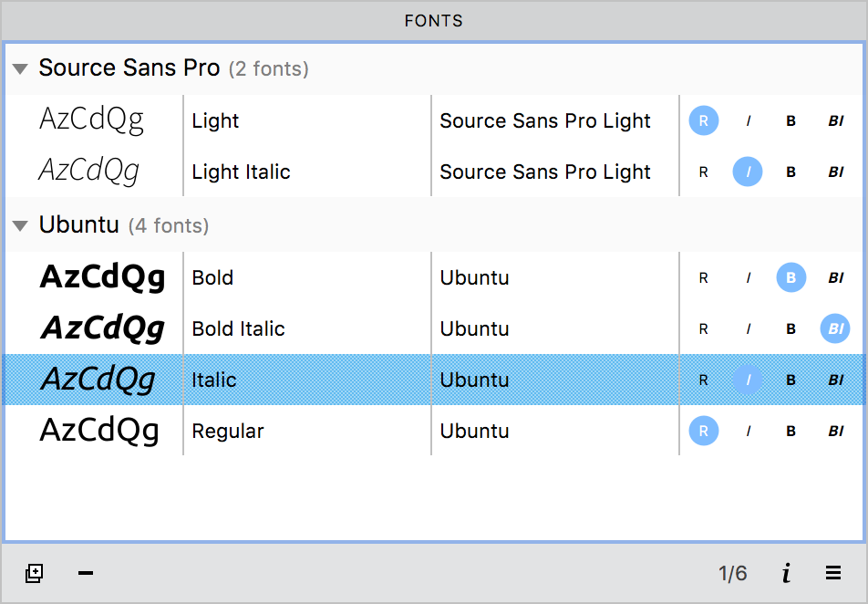This screenshot has height=604, width=868.
Task: Select the 'Italic' style name in highlighted row
Action: click(x=213, y=380)
